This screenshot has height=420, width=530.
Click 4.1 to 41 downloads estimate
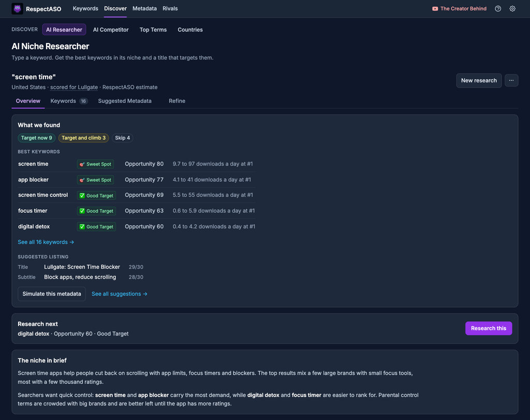[x=212, y=180]
